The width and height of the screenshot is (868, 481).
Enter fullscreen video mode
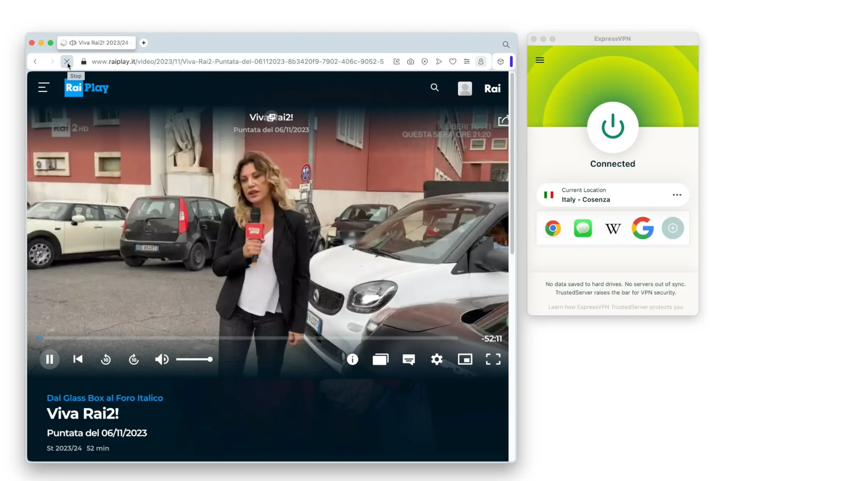tap(493, 359)
